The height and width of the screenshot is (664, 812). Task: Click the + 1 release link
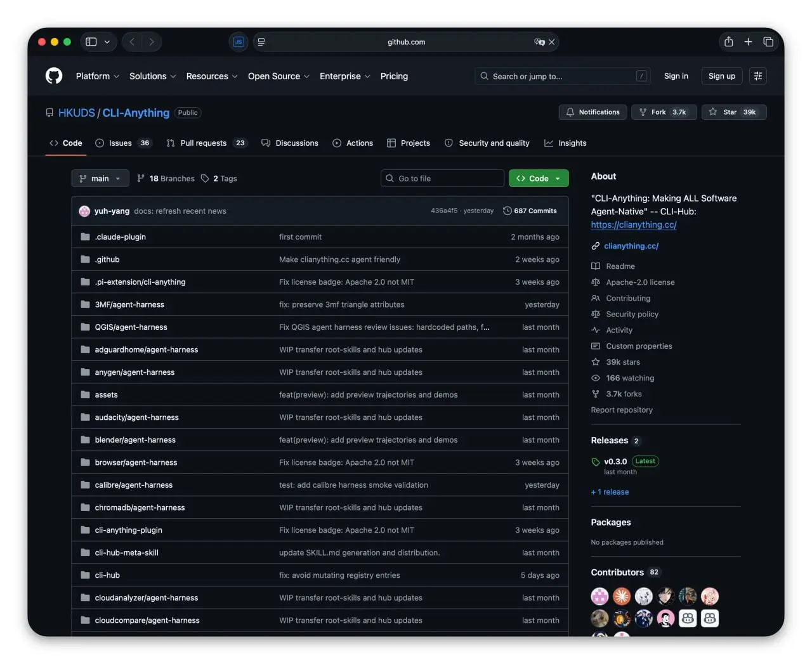coord(610,492)
